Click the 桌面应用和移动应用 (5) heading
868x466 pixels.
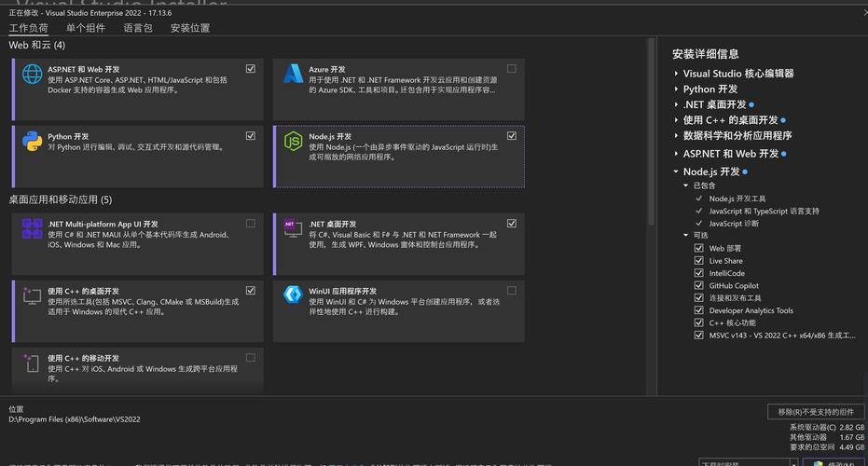tap(61, 199)
